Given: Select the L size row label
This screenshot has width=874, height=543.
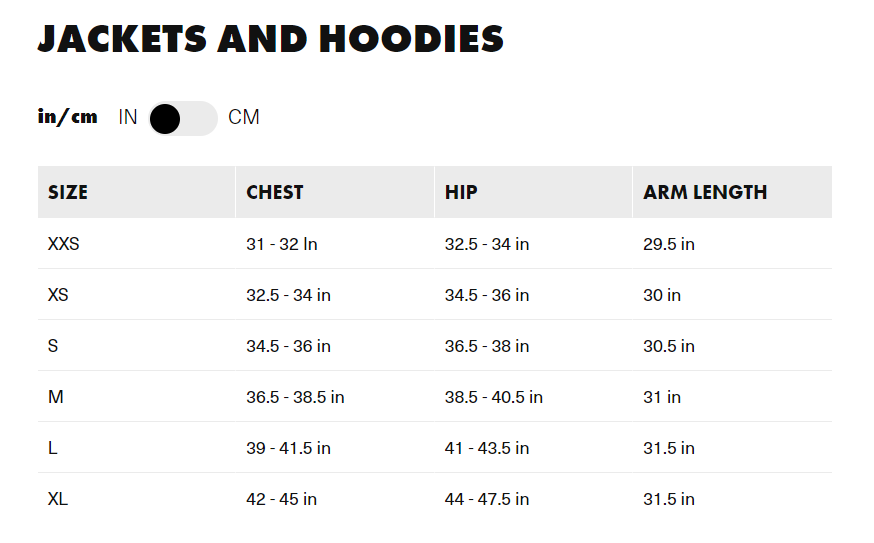Looking at the screenshot, I should pos(53,448).
